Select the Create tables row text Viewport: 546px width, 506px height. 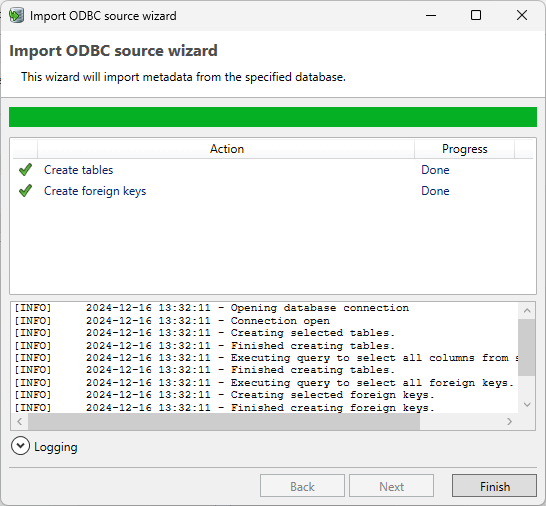click(x=78, y=170)
